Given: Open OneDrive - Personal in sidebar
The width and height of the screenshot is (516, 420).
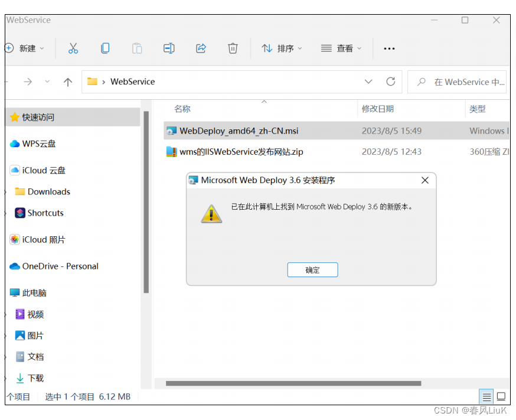Looking at the screenshot, I should coord(54,266).
